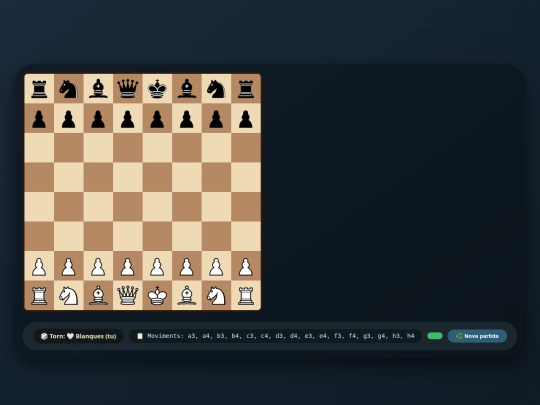This screenshot has height=405, width=540.
Task: Click the black knight on b8
Action: (69, 89)
